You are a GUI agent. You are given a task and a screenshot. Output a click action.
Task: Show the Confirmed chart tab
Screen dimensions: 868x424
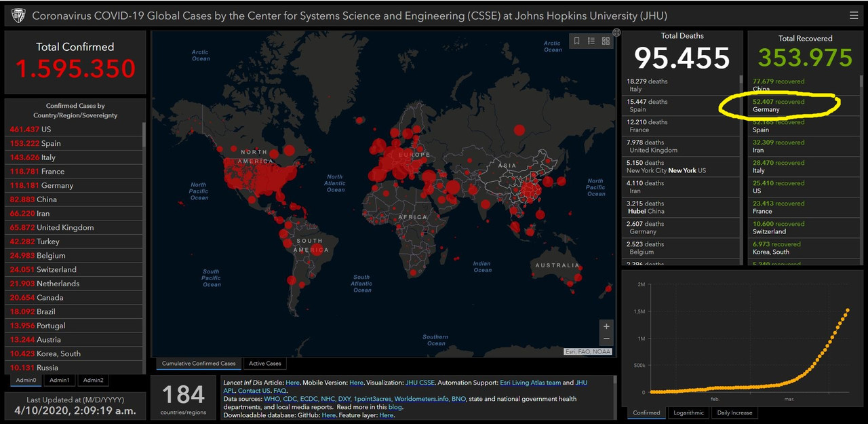tap(647, 412)
